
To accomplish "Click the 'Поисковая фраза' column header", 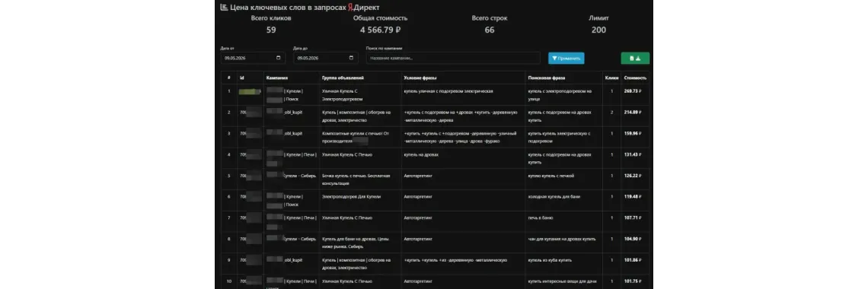I will 547,78.
